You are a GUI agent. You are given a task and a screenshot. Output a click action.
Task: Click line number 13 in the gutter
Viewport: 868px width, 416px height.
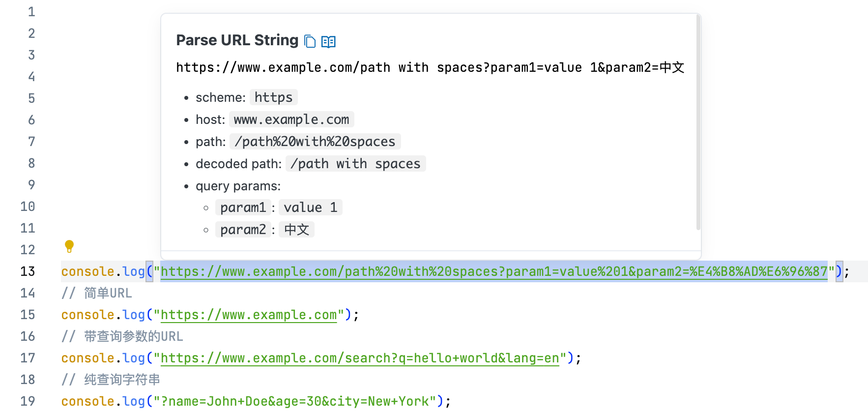click(28, 271)
